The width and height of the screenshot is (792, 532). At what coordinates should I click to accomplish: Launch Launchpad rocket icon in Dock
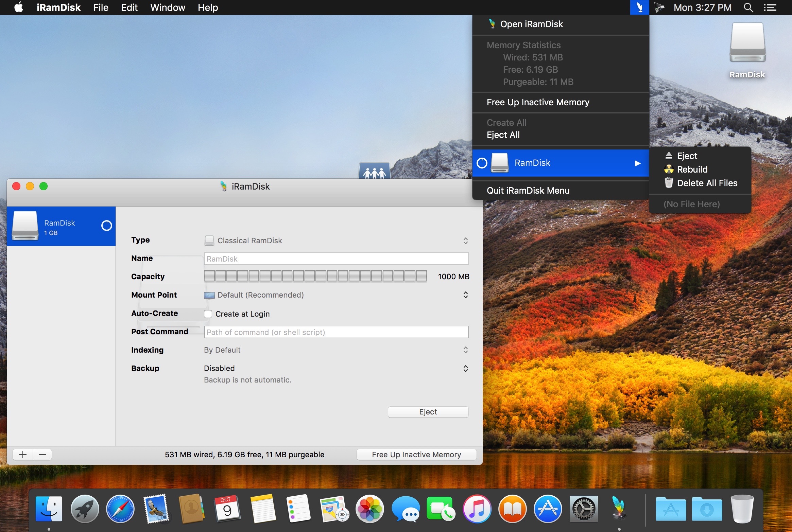[85, 509]
